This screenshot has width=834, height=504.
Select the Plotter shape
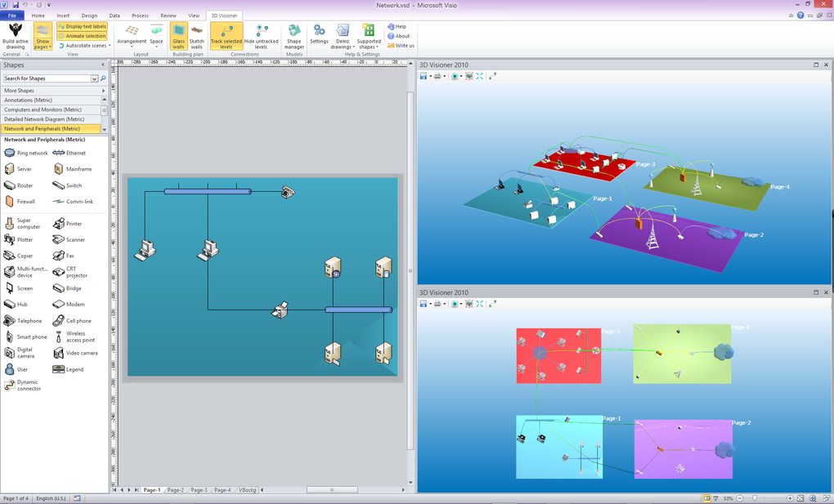[x=19, y=240]
